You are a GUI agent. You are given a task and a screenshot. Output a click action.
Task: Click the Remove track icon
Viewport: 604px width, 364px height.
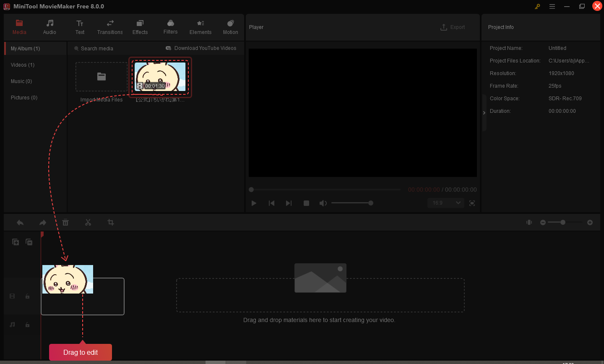29,242
